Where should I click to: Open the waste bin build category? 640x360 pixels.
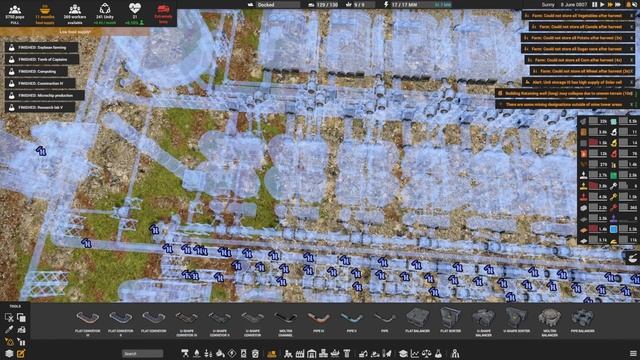256,353
